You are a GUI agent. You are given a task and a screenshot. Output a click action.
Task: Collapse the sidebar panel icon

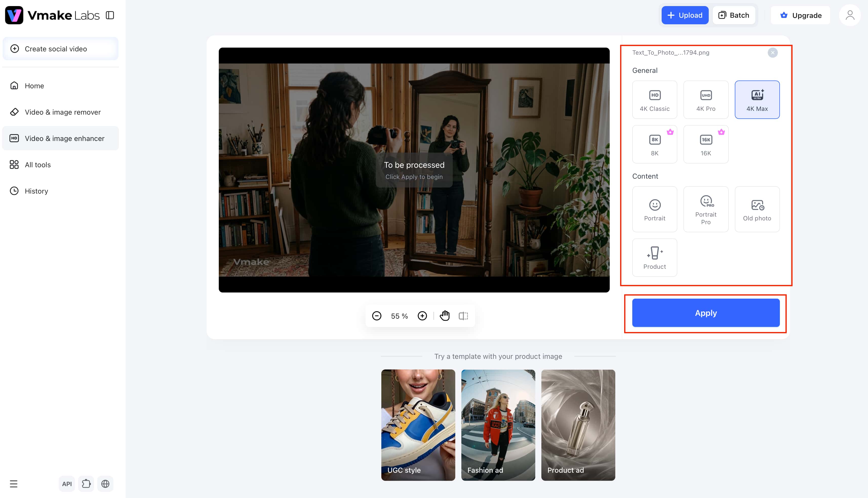[x=110, y=15]
